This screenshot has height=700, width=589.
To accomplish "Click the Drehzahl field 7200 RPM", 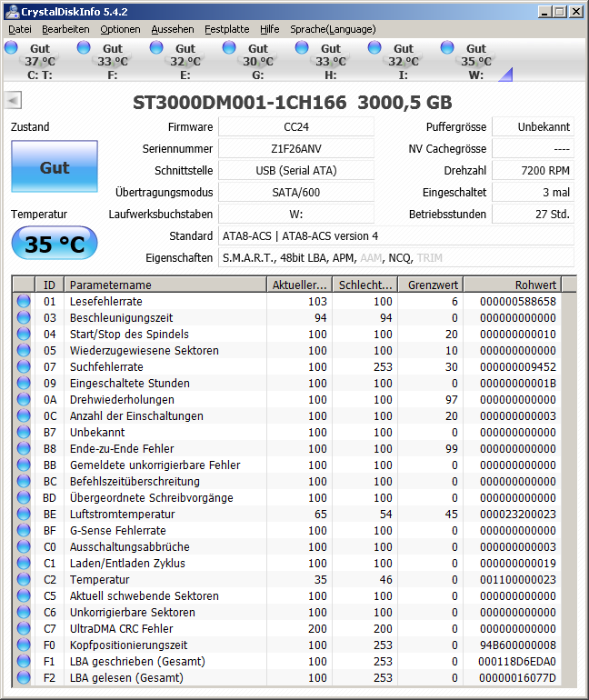I will click(x=534, y=171).
